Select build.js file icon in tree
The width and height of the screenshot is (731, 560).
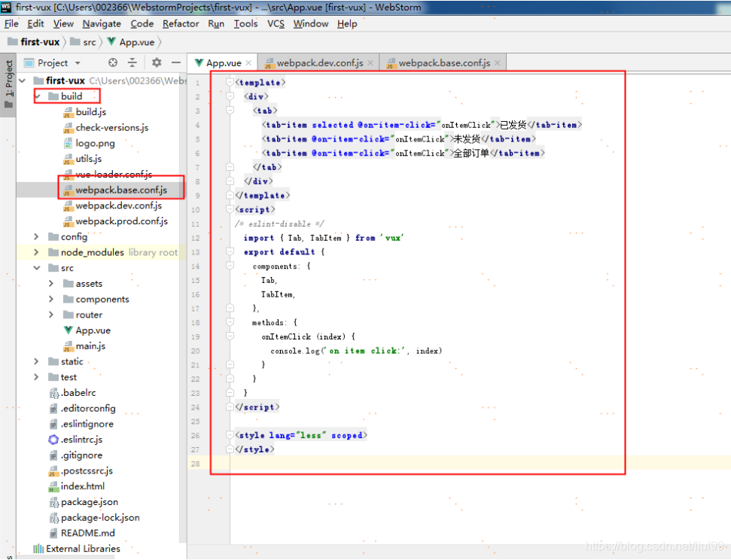[x=68, y=112]
